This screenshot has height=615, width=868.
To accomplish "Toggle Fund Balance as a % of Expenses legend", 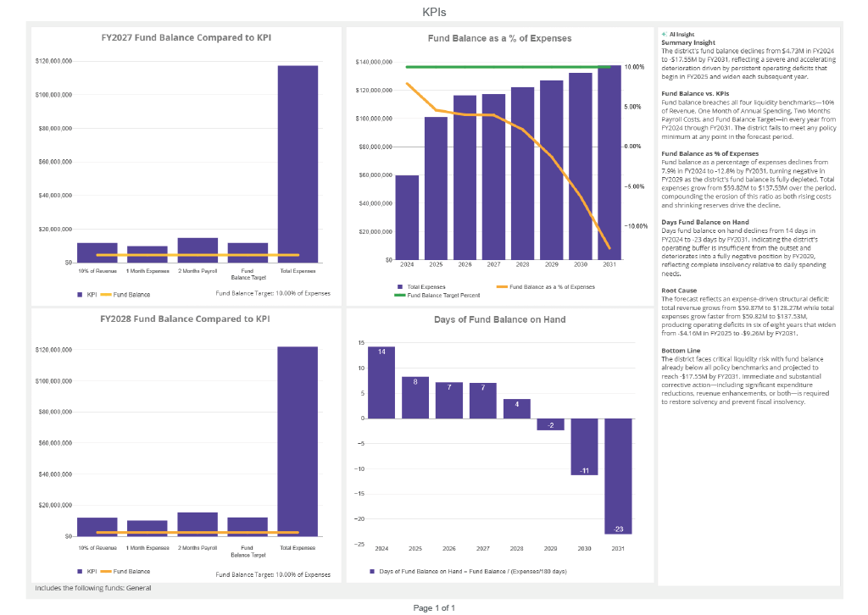I will click(x=546, y=287).
